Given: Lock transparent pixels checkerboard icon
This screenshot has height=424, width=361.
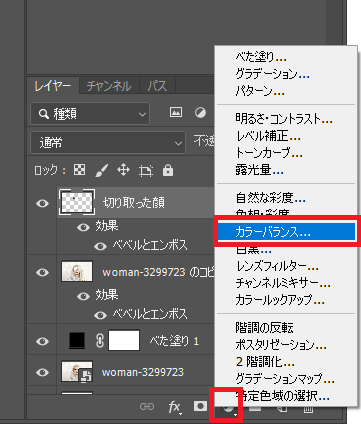Looking at the screenshot, I should (x=79, y=170).
